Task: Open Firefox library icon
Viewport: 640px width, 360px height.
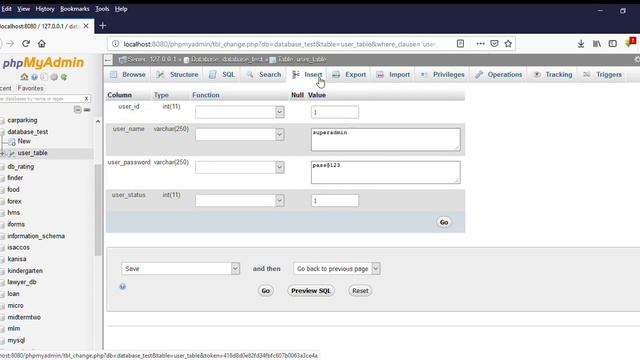Action: click(x=597, y=43)
